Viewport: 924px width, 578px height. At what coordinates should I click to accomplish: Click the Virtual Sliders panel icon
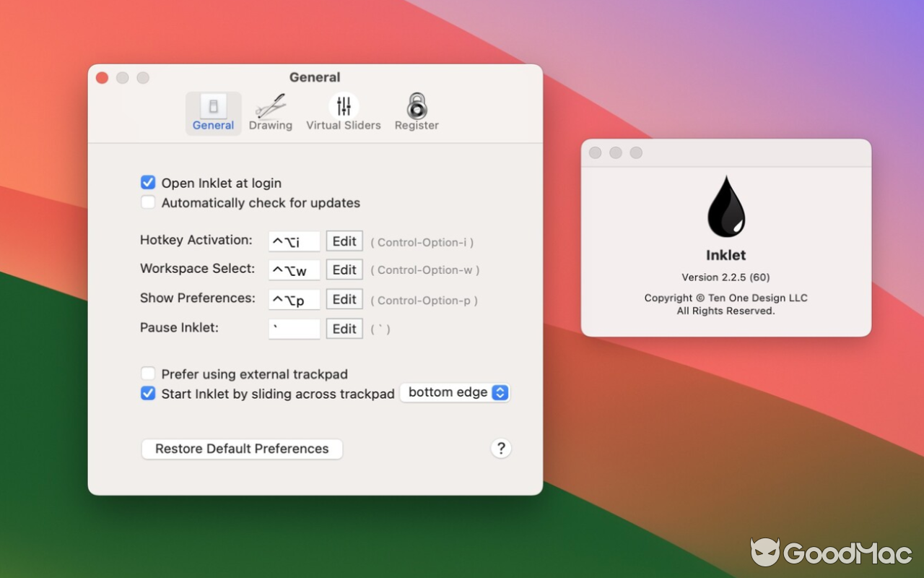point(344,106)
